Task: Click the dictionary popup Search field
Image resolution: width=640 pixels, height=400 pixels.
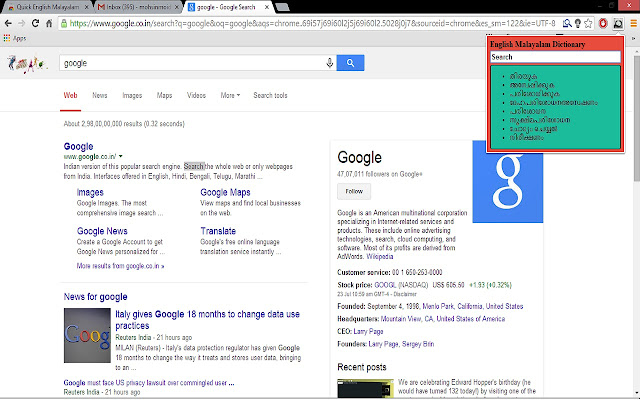Action: point(555,57)
